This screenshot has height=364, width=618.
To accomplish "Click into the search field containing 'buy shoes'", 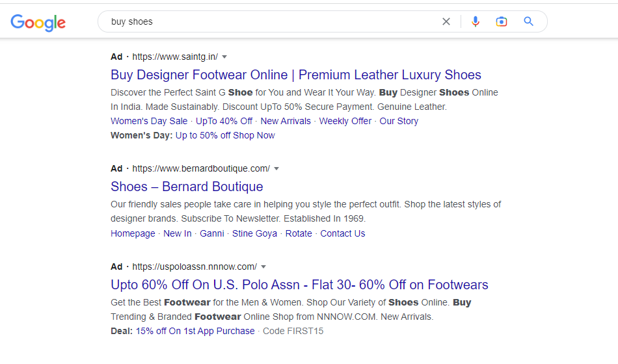I will coord(273,21).
